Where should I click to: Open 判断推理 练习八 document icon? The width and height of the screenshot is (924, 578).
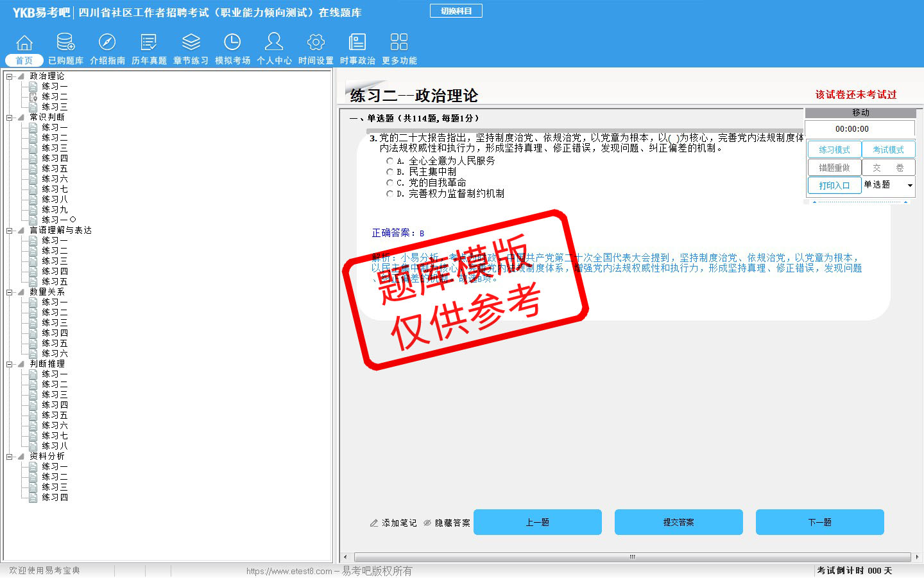[x=33, y=446]
